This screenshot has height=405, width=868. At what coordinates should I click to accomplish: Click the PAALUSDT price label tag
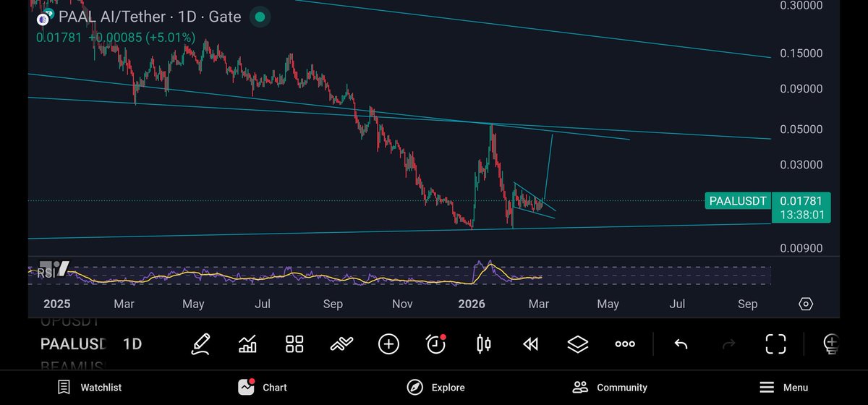(x=736, y=201)
